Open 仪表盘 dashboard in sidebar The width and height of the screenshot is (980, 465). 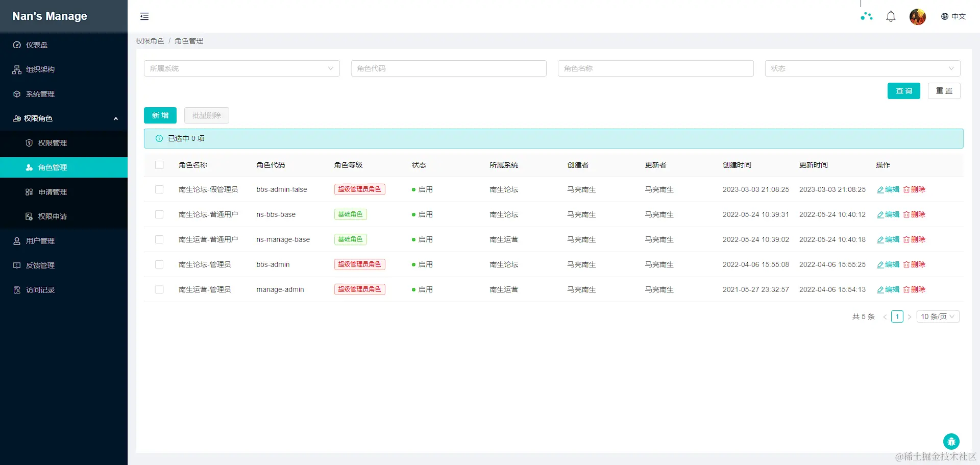[x=64, y=45]
